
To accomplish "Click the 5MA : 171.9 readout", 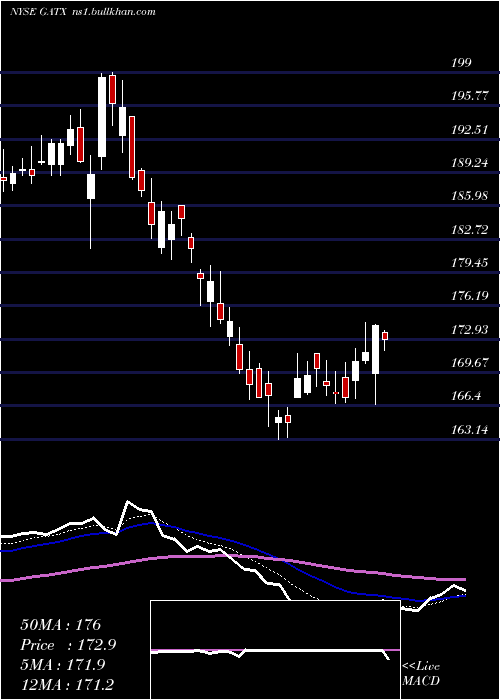I will point(62,664).
